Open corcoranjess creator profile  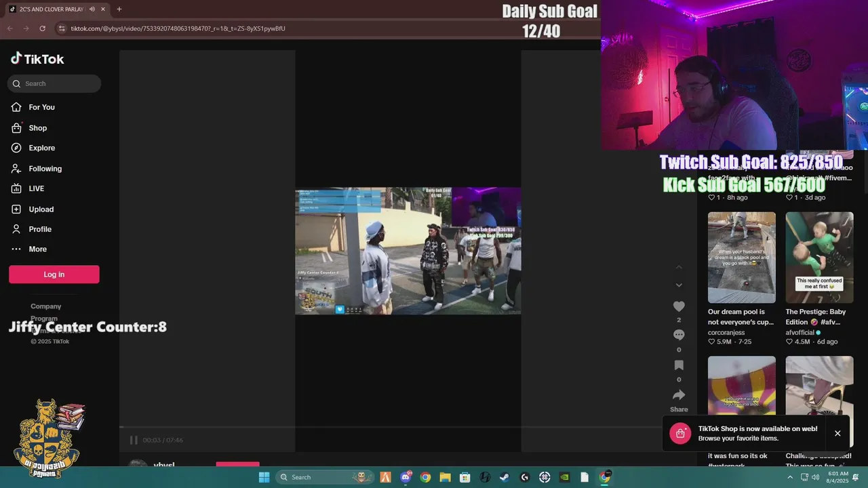[x=726, y=333]
